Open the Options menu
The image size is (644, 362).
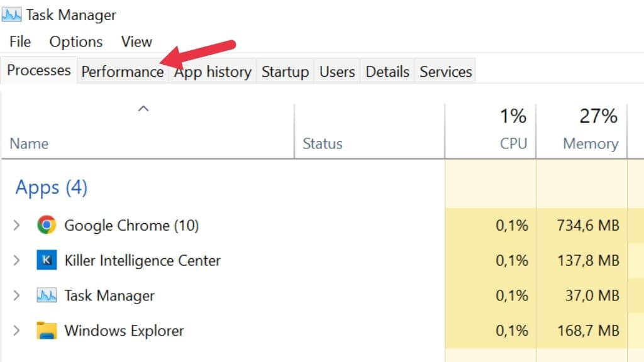[75, 42]
